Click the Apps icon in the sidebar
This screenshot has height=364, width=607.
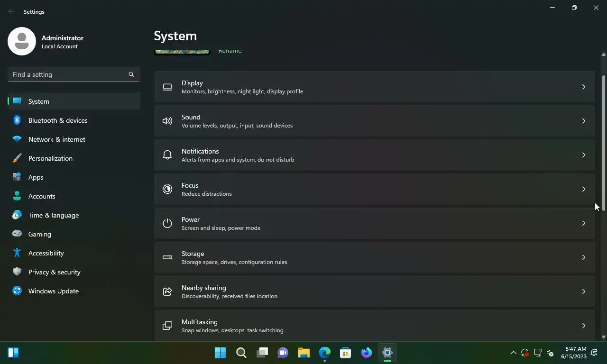pos(17,177)
